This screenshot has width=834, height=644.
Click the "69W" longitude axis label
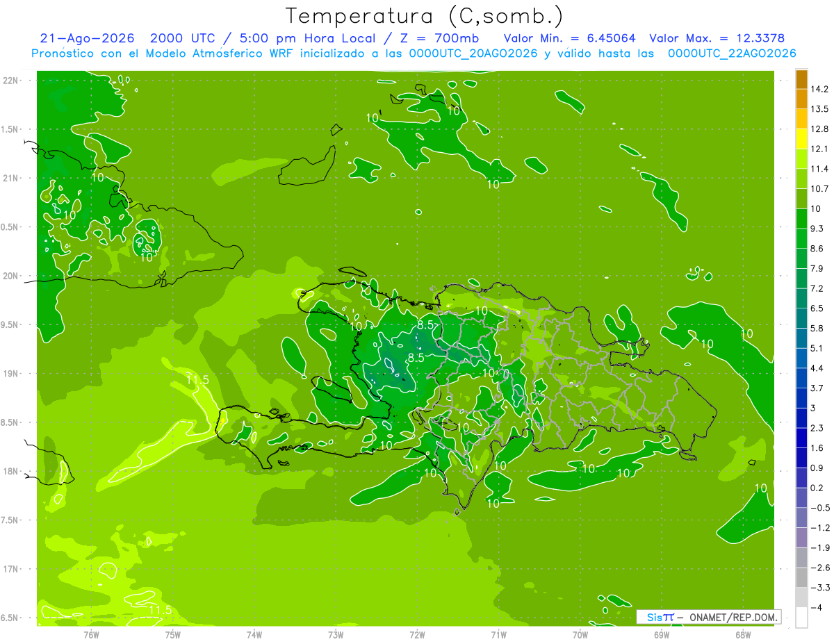click(662, 634)
